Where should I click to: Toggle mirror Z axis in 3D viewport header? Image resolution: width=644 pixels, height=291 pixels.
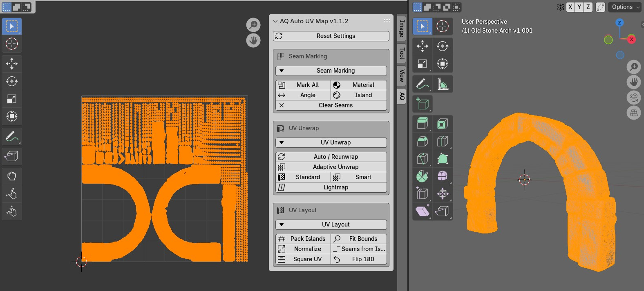tap(588, 7)
